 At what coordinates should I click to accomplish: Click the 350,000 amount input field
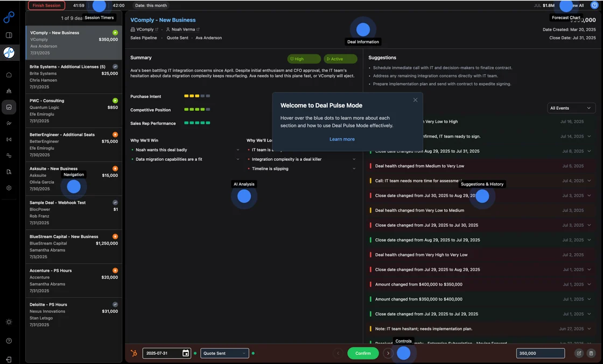540,353
